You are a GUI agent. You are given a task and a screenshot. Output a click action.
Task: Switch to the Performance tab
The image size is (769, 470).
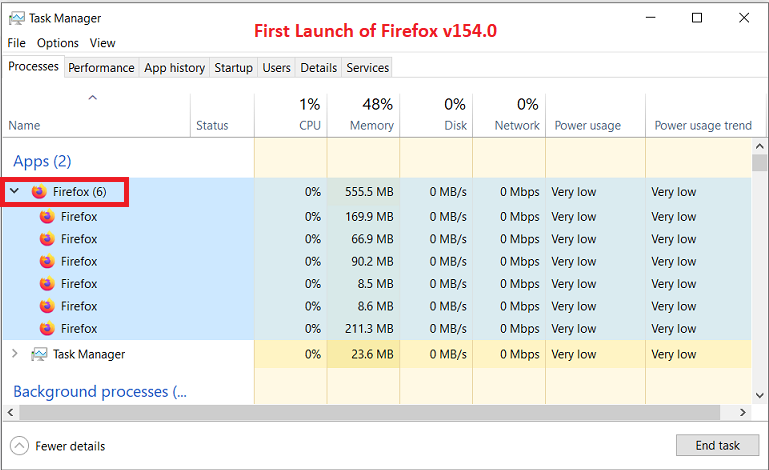coord(102,68)
